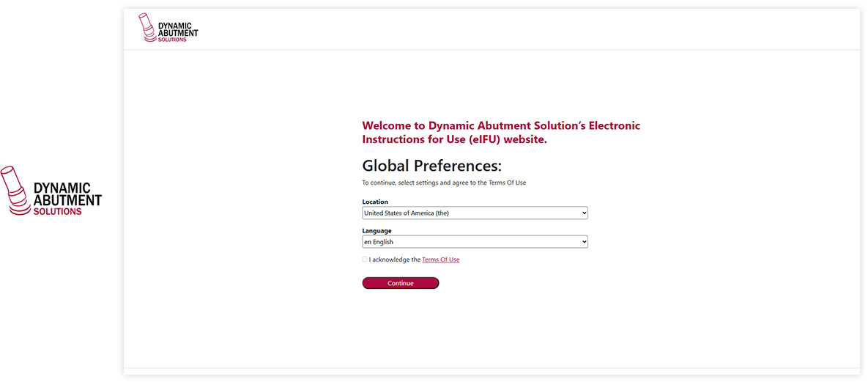868x382 pixels.
Task: Click the "Location" field label
Action: pyautogui.click(x=375, y=202)
